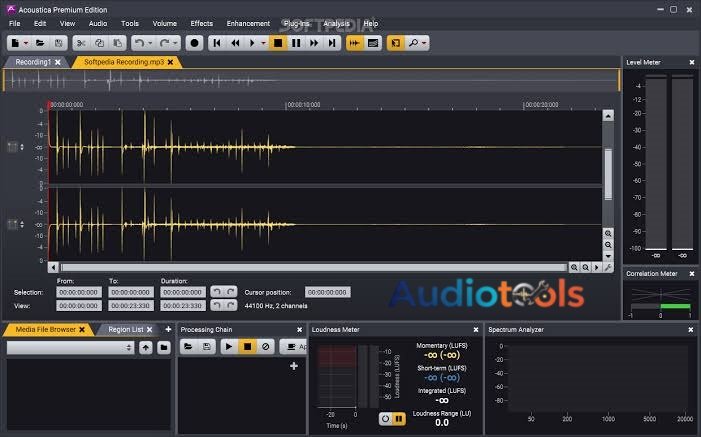Add a new panel tab with plus
The image size is (701, 437).
168,329
